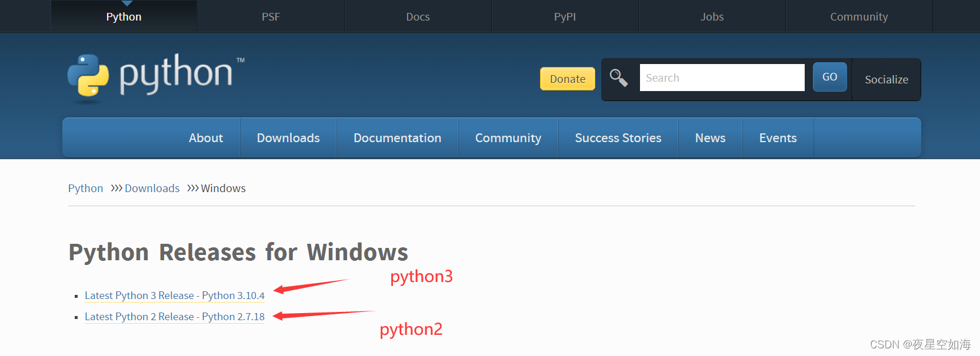Open the Jobs tab
Image resolution: width=980 pixels, height=356 pixels.
coord(712,16)
